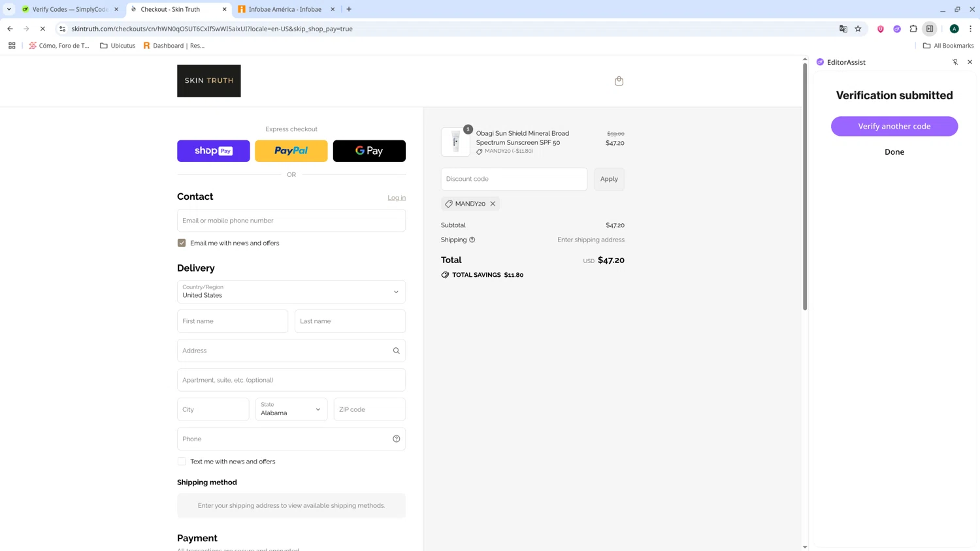Open a new browser tab

[349, 9]
